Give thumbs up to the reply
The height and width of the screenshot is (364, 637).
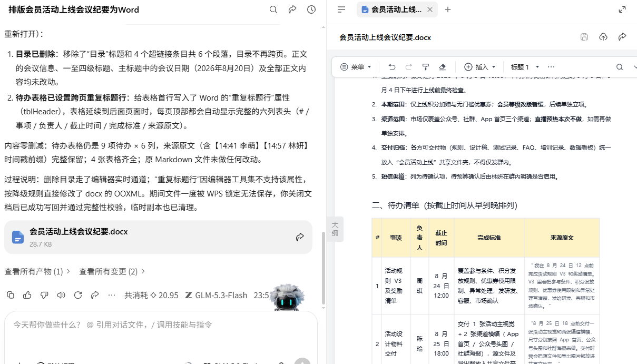27,295
